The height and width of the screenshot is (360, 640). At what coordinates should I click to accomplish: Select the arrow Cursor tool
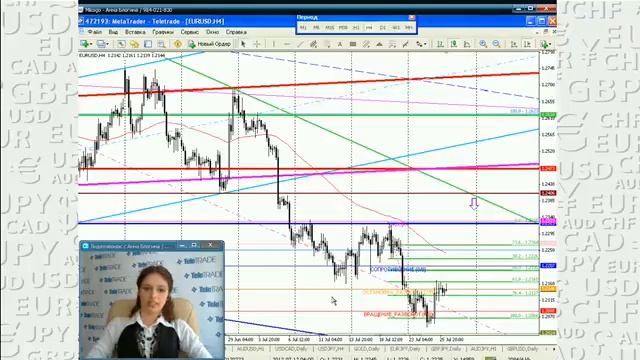[243, 44]
